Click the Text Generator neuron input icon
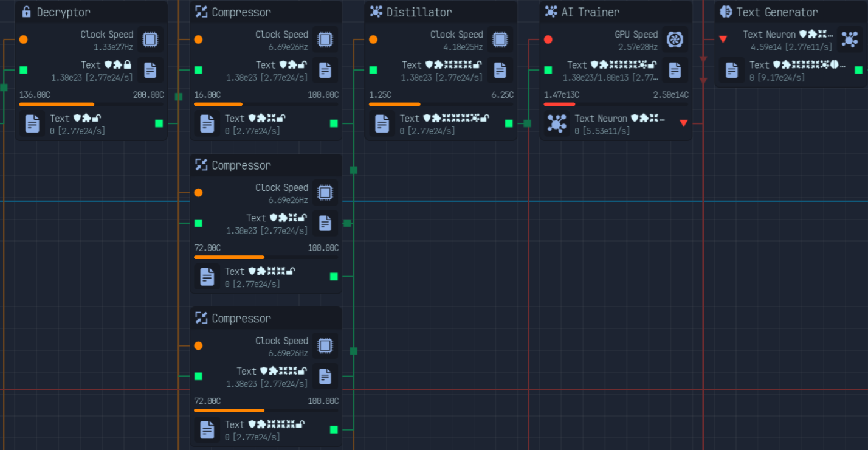Viewport: 868px width, 450px height. [x=849, y=40]
